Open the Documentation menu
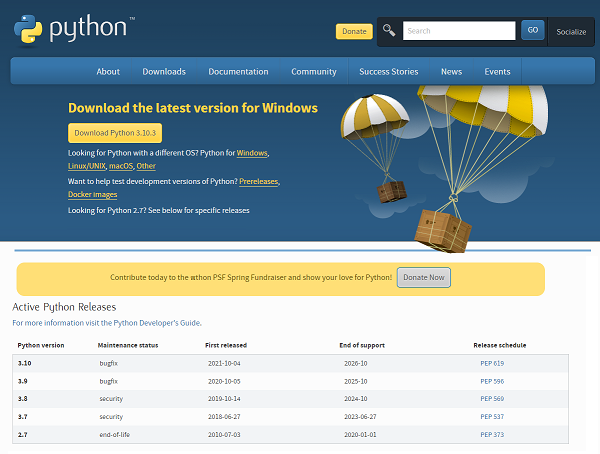This screenshot has height=454, width=600. coord(238,72)
